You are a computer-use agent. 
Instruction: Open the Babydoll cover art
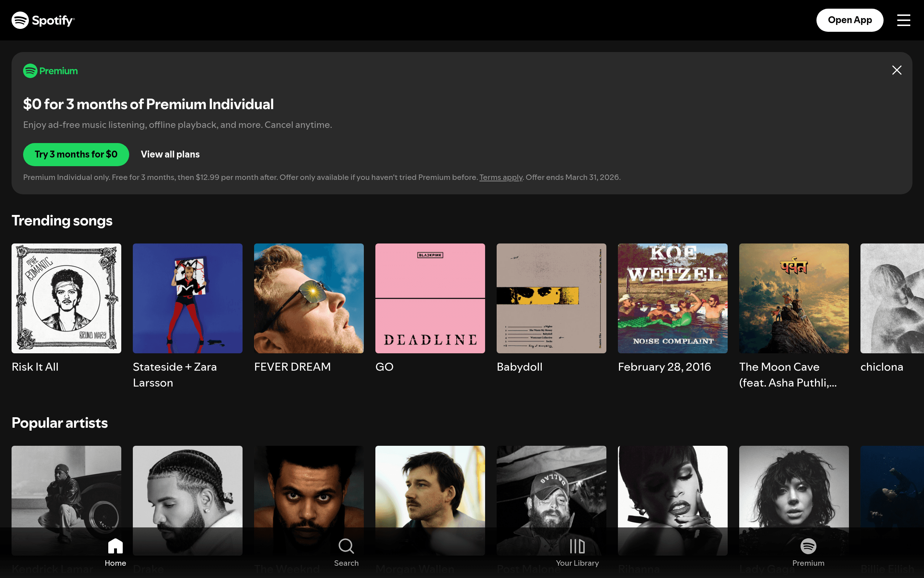point(552,298)
